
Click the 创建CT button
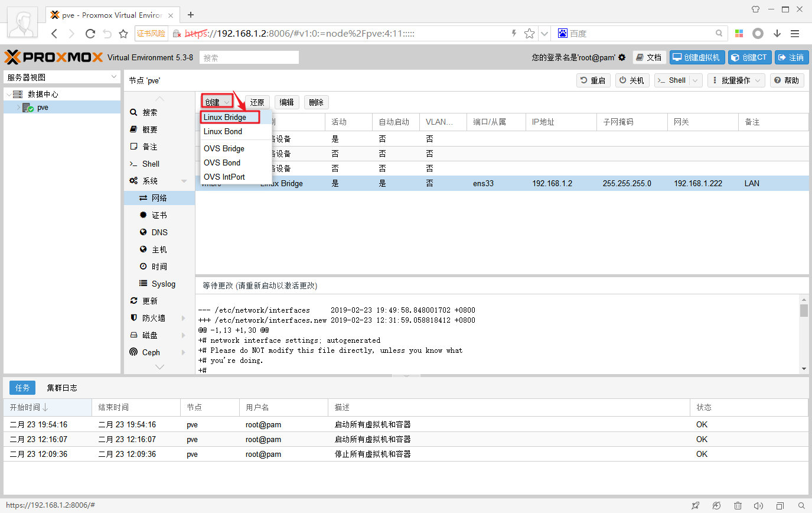pos(750,57)
